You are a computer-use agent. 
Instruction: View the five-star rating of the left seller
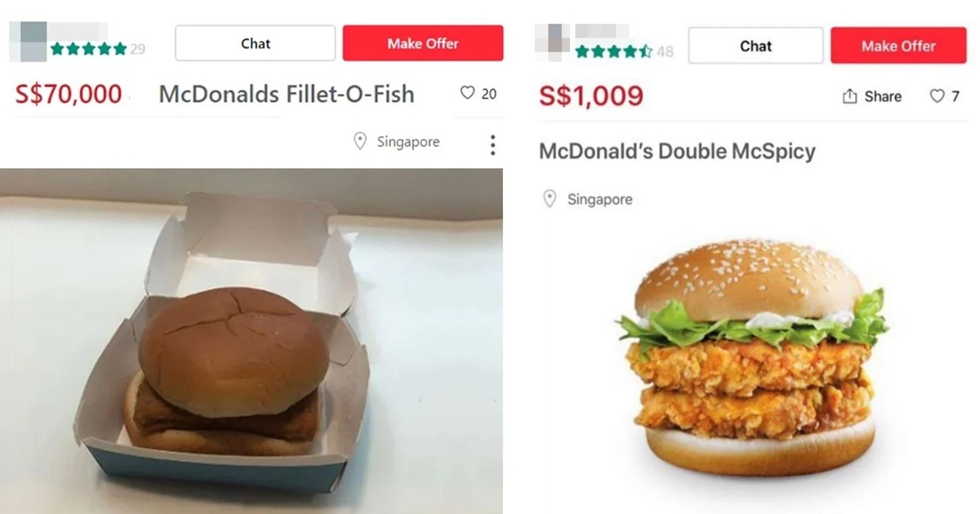pyautogui.click(x=88, y=49)
